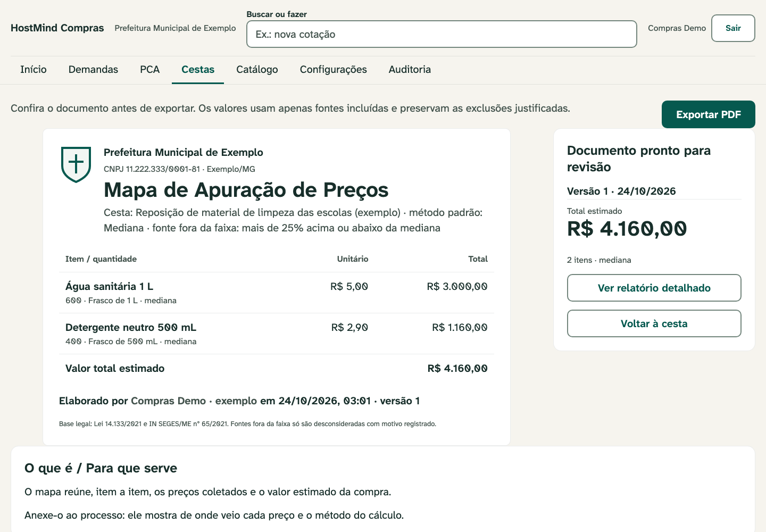Viewport: 766px width, 532px height.
Task: Click the Mapa de Apuração de Preços title
Action: click(246, 190)
